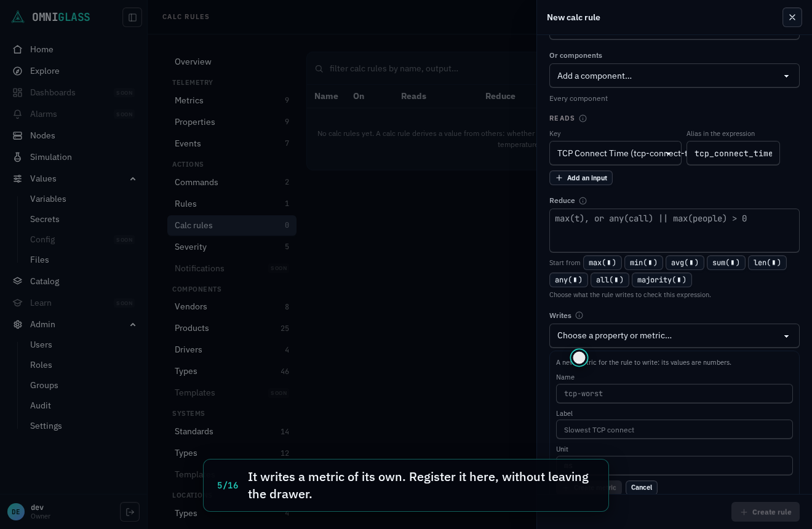The width and height of the screenshot is (812, 529).
Task: Focus the Reduce expression text area
Action: pyautogui.click(x=674, y=231)
